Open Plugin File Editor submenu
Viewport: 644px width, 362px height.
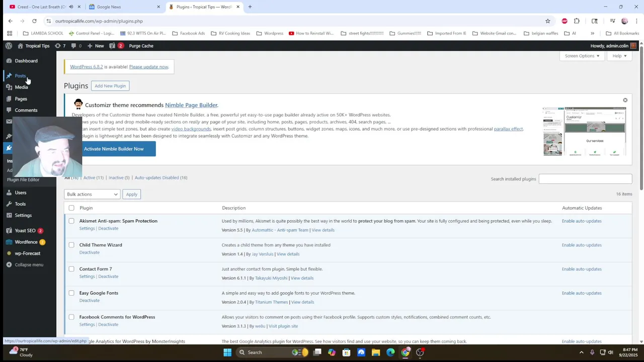point(23,179)
